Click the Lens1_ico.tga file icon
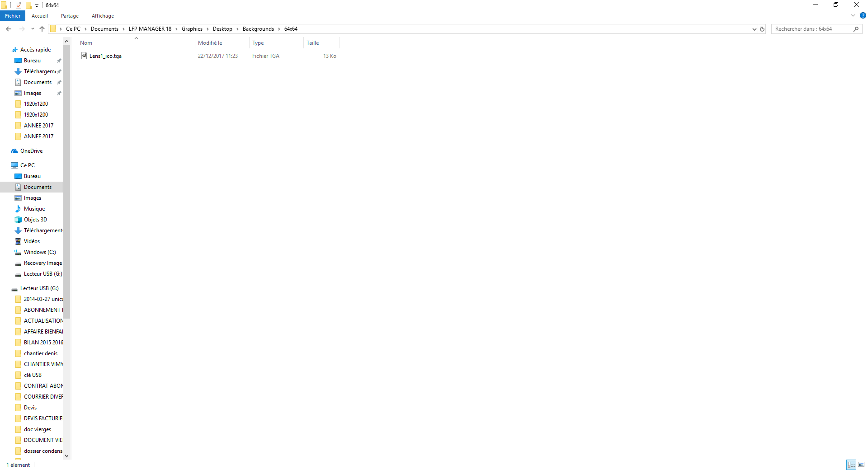The image size is (868, 470). [x=84, y=56]
